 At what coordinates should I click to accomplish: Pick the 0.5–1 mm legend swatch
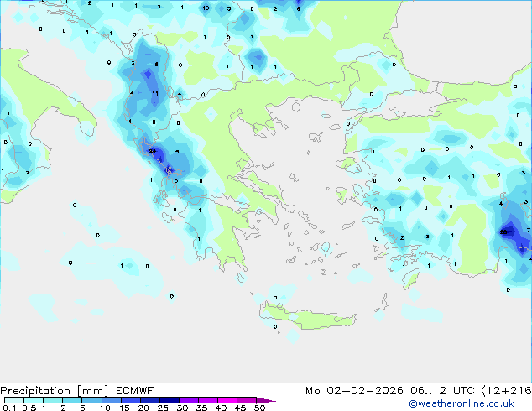click(34, 400)
